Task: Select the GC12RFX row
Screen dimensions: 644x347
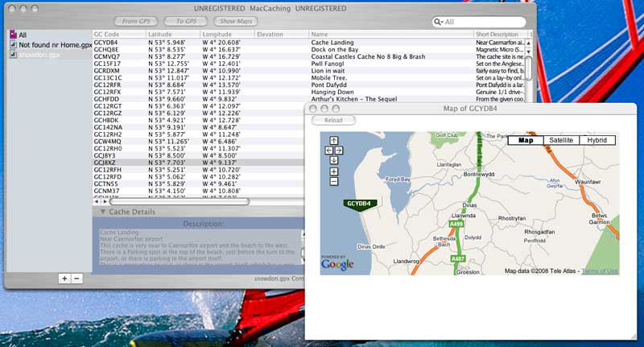Action: click(308, 92)
